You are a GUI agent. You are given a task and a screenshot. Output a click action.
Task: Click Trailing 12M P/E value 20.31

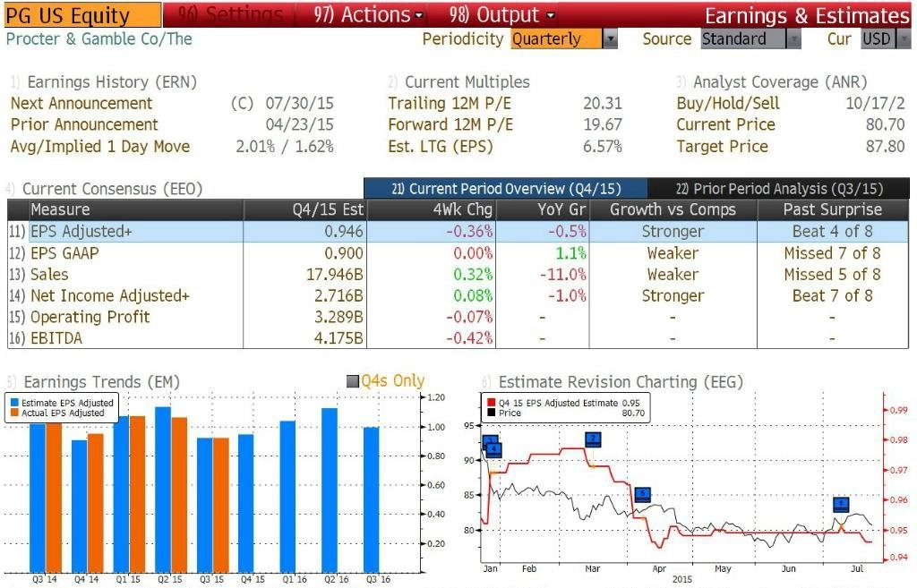coord(603,104)
